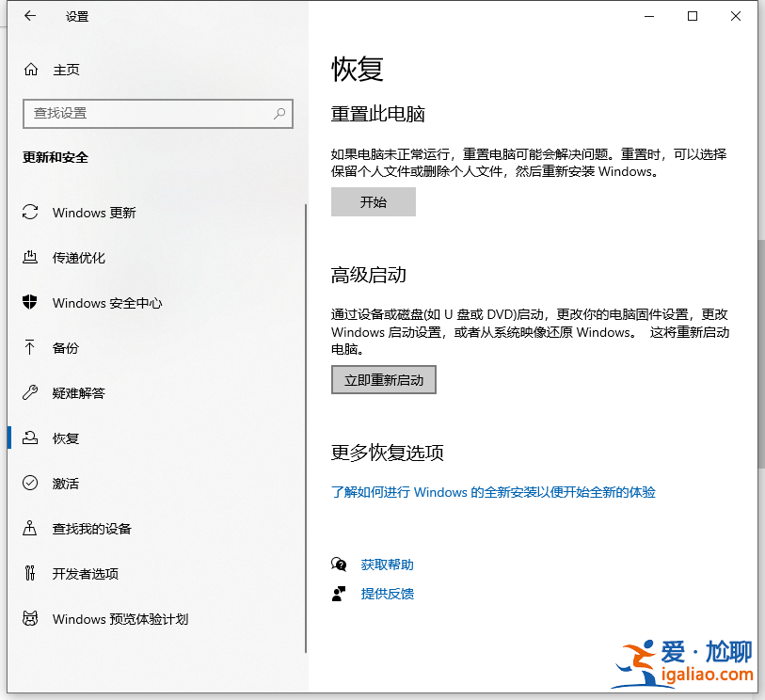The image size is (765, 700).
Task: Select the Windows 更新 icon in sidebar
Action: click(x=29, y=213)
